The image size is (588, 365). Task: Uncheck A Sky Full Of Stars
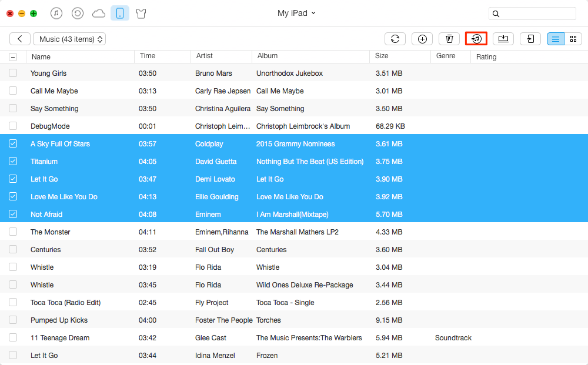click(13, 143)
